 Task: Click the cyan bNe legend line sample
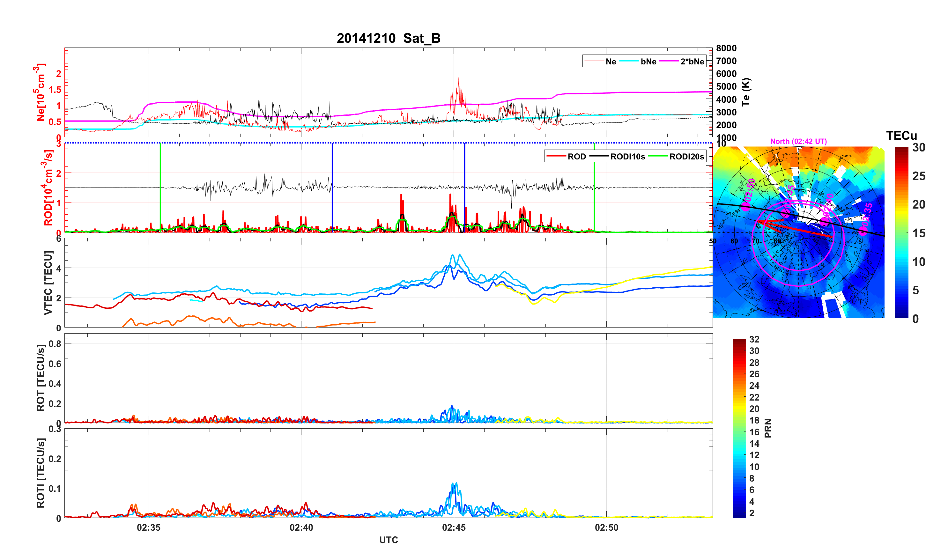(629, 61)
